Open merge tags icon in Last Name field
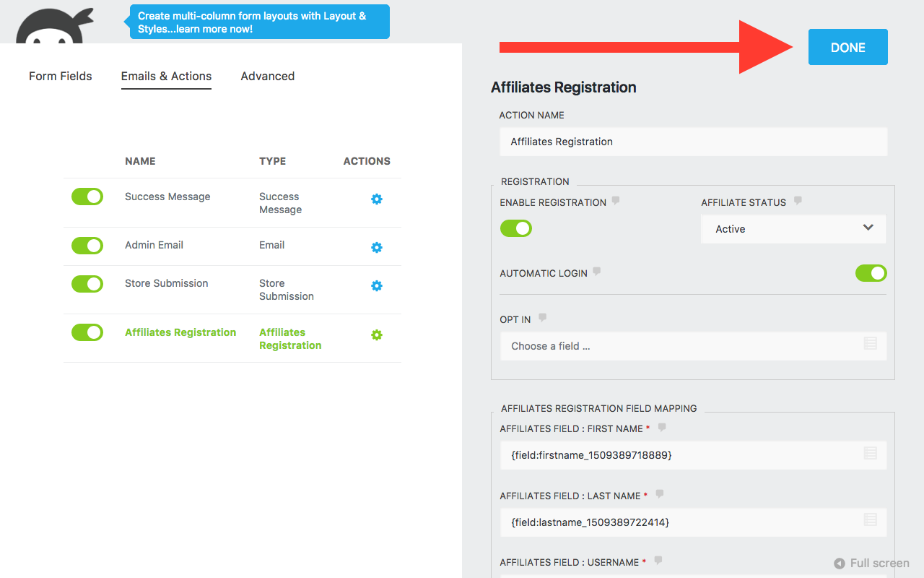This screenshot has height=578, width=924. tap(871, 520)
